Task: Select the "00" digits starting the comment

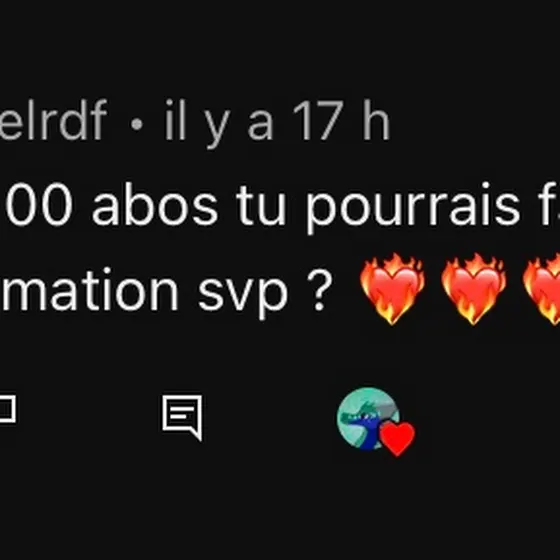Action: tap(39, 205)
